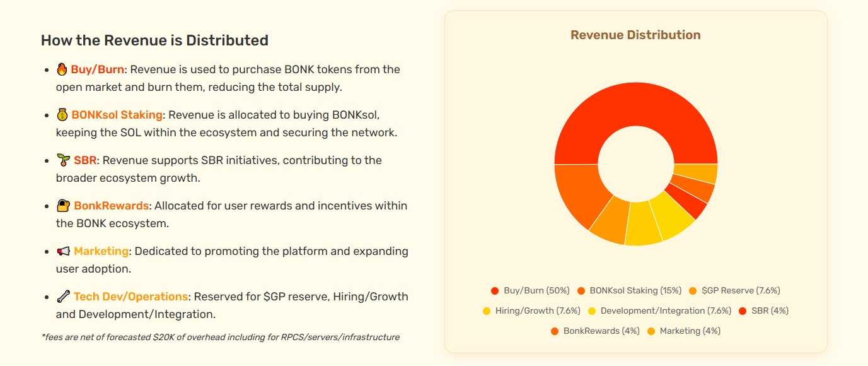Click the "Revenue Distribution" chart title
Image resolution: width=868 pixels, height=366 pixels.
click(x=635, y=35)
